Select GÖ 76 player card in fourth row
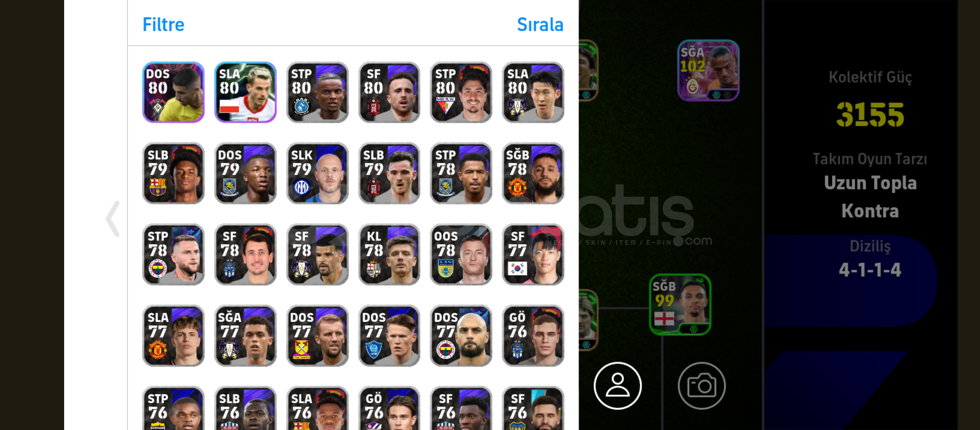The height and width of the screenshot is (430, 980). tap(533, 336)
